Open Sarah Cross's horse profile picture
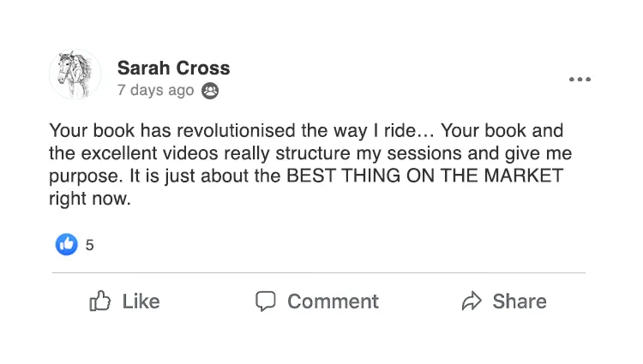This screenshot has height=364, width=643. [75, 75]
